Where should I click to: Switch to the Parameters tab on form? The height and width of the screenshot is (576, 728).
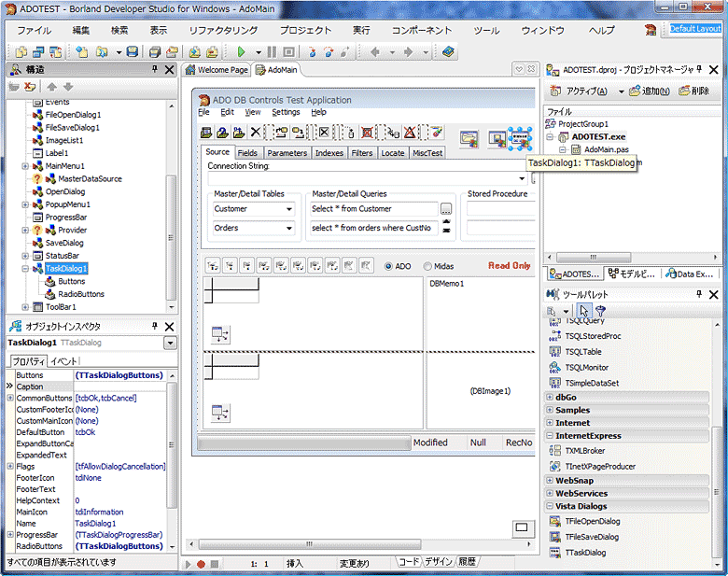[x=287, y=153]
